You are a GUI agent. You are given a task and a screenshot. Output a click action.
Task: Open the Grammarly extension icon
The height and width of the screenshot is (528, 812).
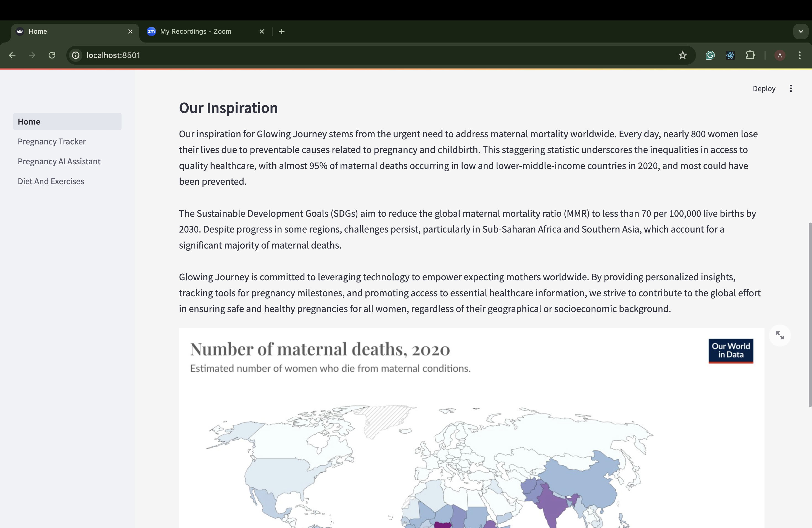click(710, 55)
